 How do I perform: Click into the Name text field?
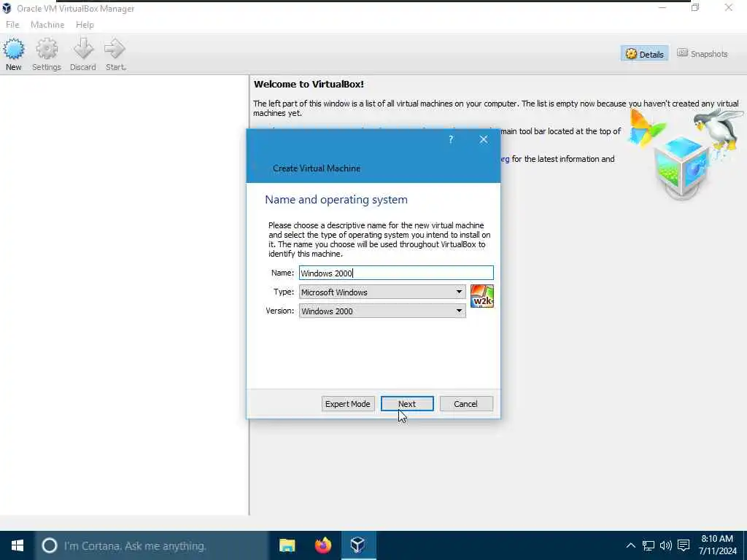tap(396, 273)
